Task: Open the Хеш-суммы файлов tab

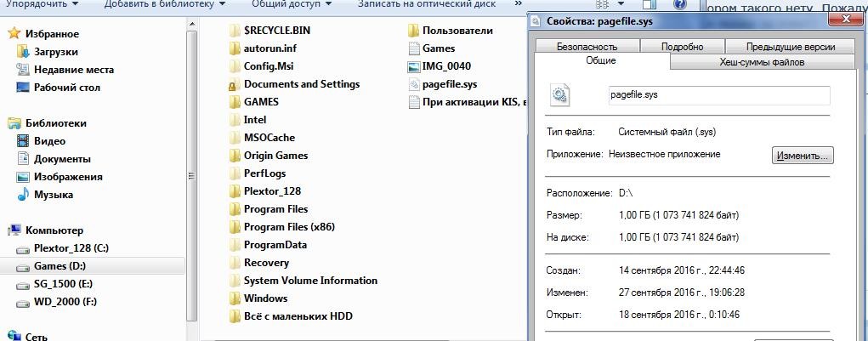Action: coord(762,62)
